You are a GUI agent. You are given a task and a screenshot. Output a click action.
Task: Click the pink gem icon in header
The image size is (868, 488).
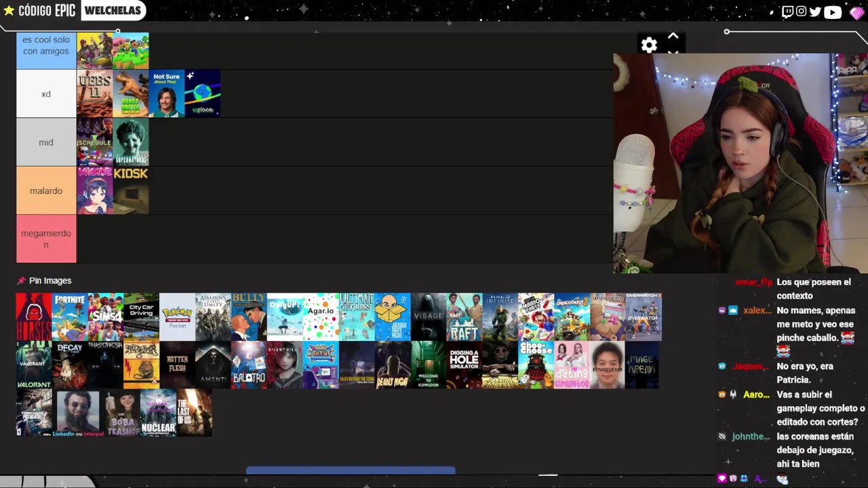click(x=856, y=12)
